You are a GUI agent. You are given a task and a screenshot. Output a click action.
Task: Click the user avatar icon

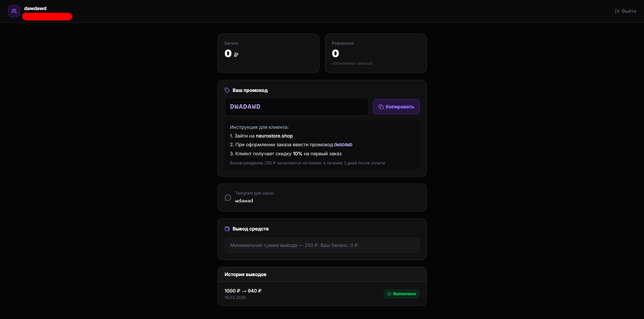[x=14, y=11]
